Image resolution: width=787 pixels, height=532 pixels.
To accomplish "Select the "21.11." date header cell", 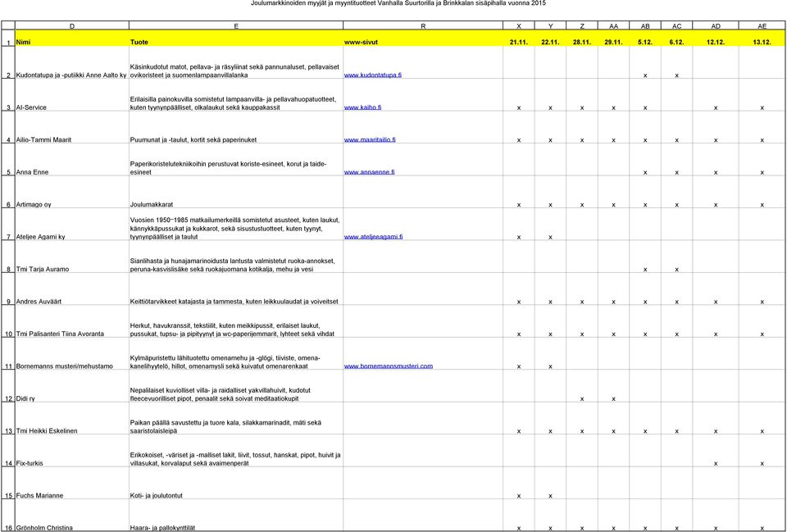I will click(518, 39).
